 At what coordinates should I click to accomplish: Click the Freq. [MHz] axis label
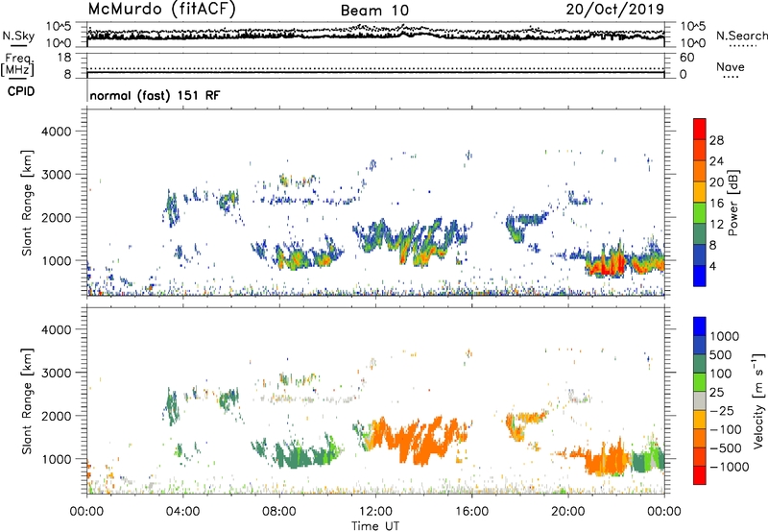coord(17,64)
